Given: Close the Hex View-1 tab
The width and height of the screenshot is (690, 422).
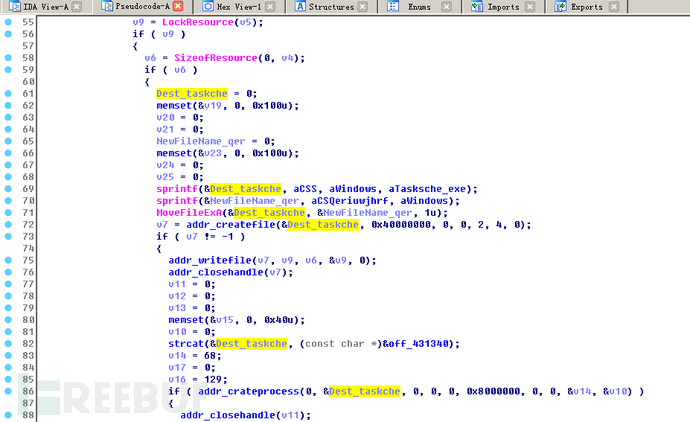Looking at the screenshot, I should 270,7.
